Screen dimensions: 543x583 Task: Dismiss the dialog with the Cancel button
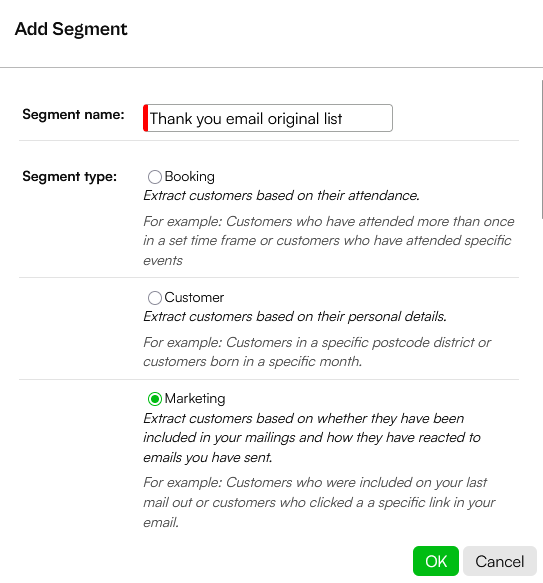click(500, 561)
